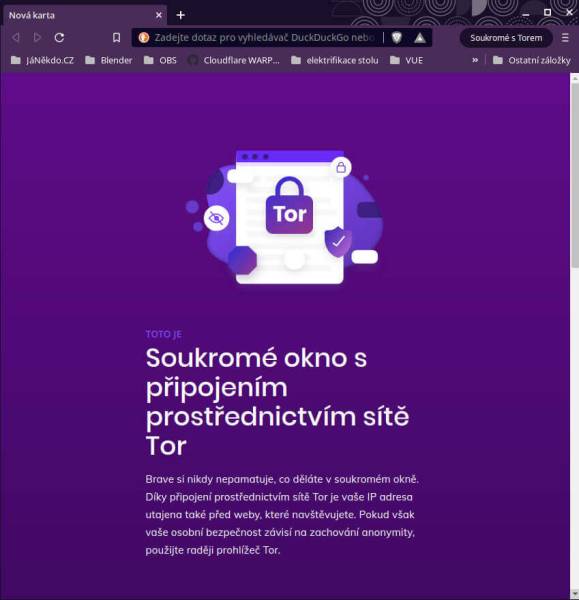Open the JáNěkdo.CZ bookmark folder
Viewport: 579px width, 600px height.
(42, 60)
